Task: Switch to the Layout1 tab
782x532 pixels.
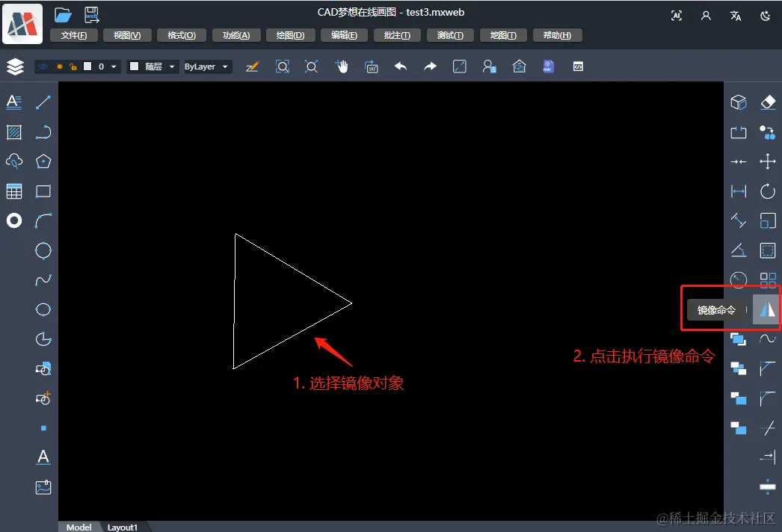Action: coord(123,527)
